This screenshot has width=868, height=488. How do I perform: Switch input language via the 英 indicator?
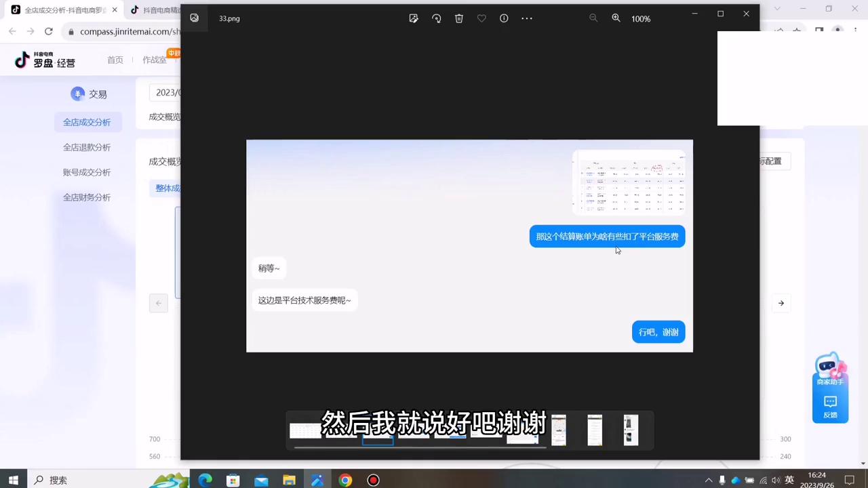[791, 481]
